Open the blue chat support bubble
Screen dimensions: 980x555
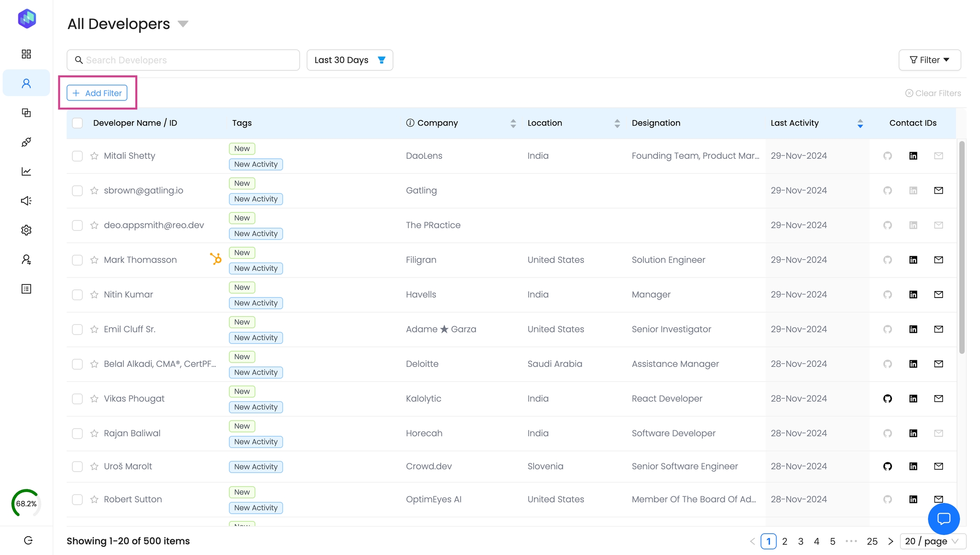(943, 519)
